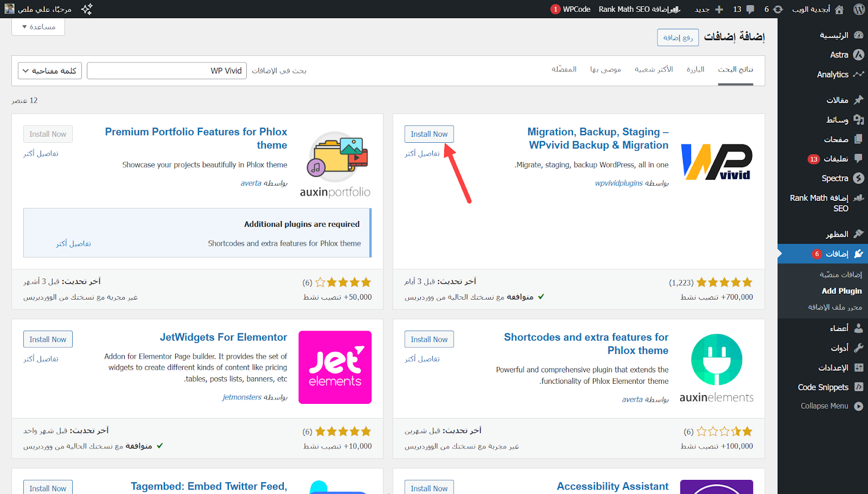Screen dimensions: 868x494
Task: Click the dashboard icon for الرئيسية
Action: point(858,35)
